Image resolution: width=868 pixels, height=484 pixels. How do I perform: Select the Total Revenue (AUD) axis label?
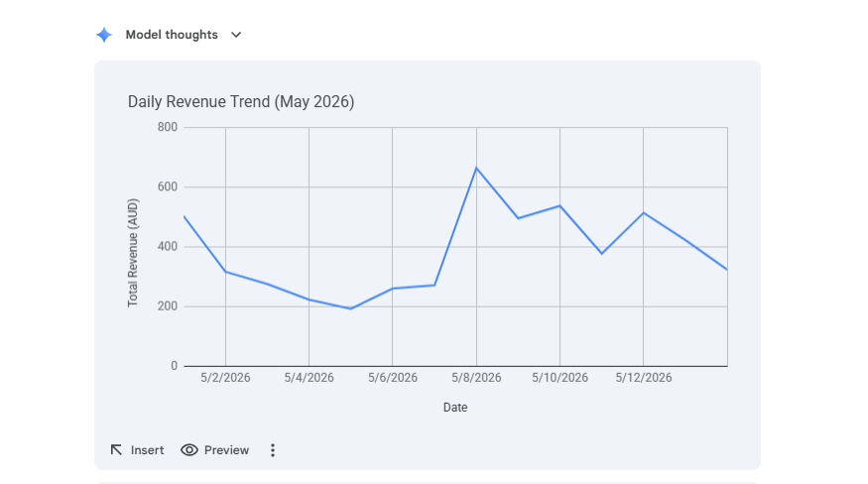(133, 253)
